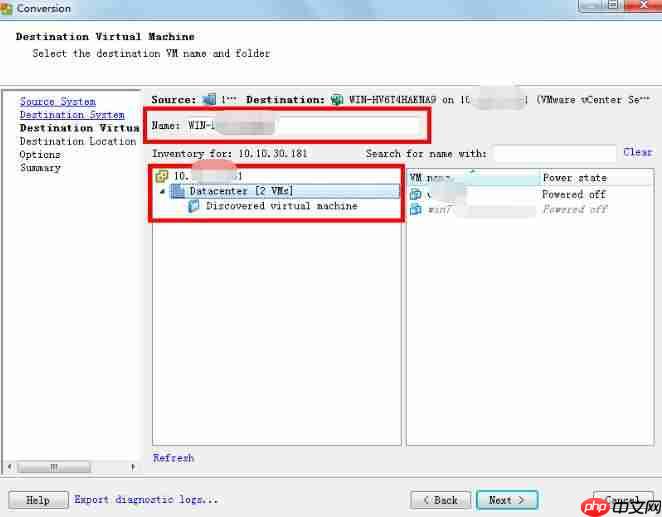Screen dimensions: 662x517
Task: Maximize the Conversion window
Action: click(x=613, y=5)
